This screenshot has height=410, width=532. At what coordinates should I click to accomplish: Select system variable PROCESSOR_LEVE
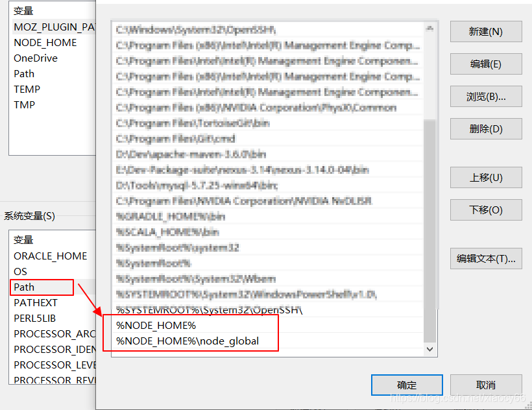pyautogui.click(x=54, y=365)
